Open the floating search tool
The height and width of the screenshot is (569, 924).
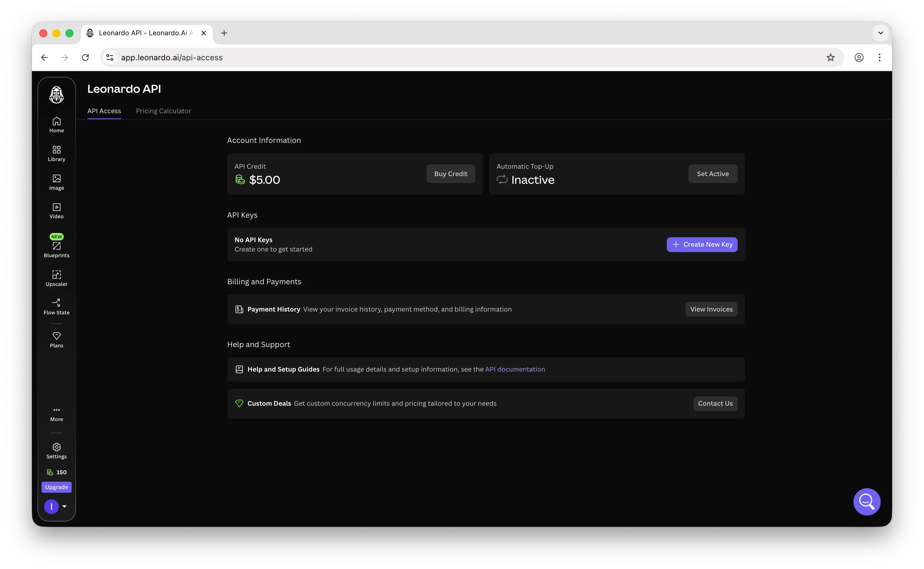(867, 502)
